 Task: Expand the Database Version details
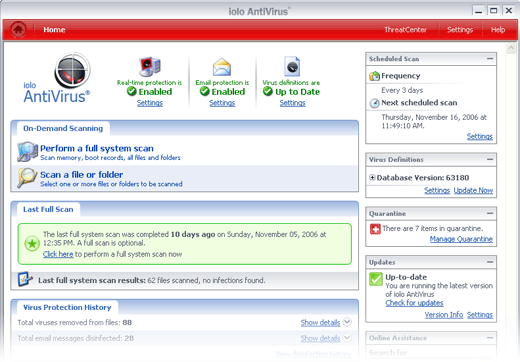tap(372, 177)
